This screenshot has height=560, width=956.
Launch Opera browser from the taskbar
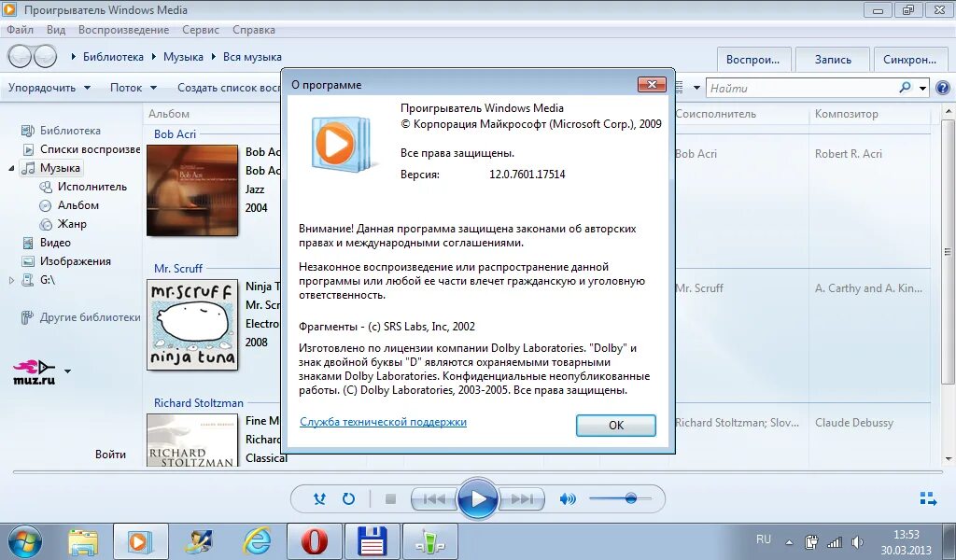coord(315,541)
